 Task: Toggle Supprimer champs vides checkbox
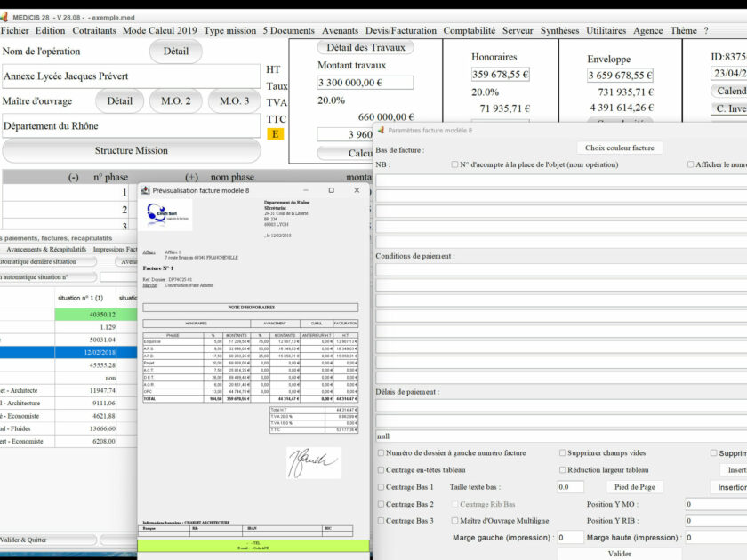tap(562, 452)
